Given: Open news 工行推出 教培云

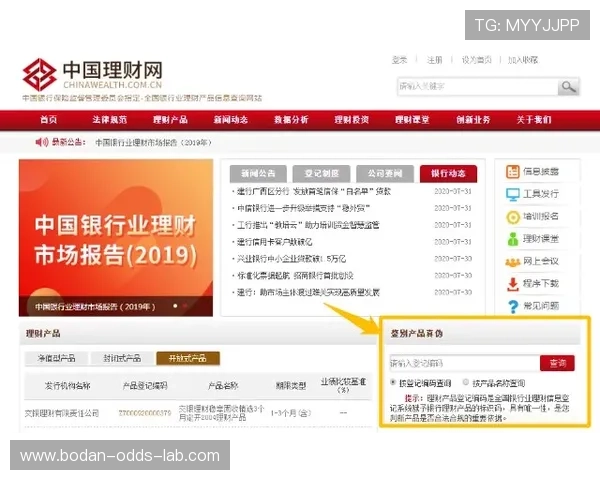Looking at the screenshot, I should [308, 225].
